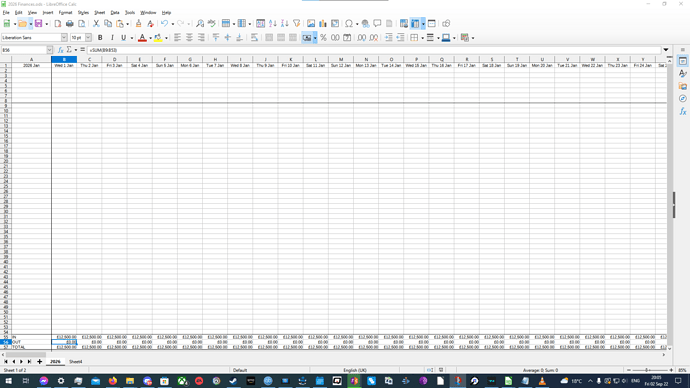
Task: Click the Insert Pivot Table icon
Action: point(335,23)
